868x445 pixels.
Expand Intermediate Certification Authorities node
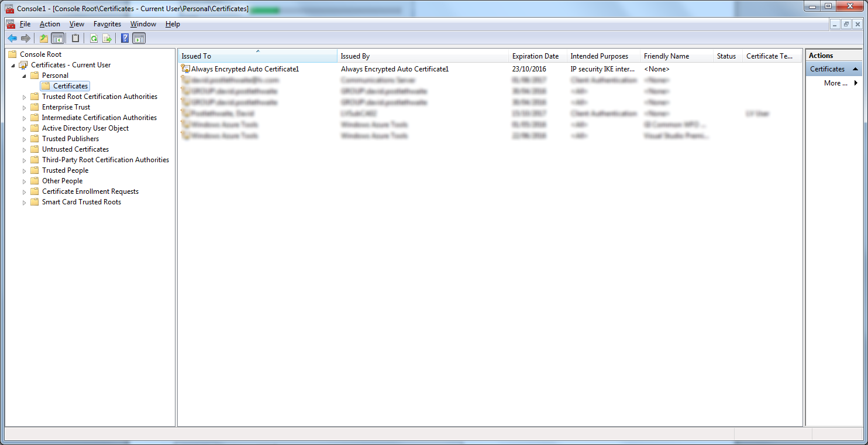[24, 118]
